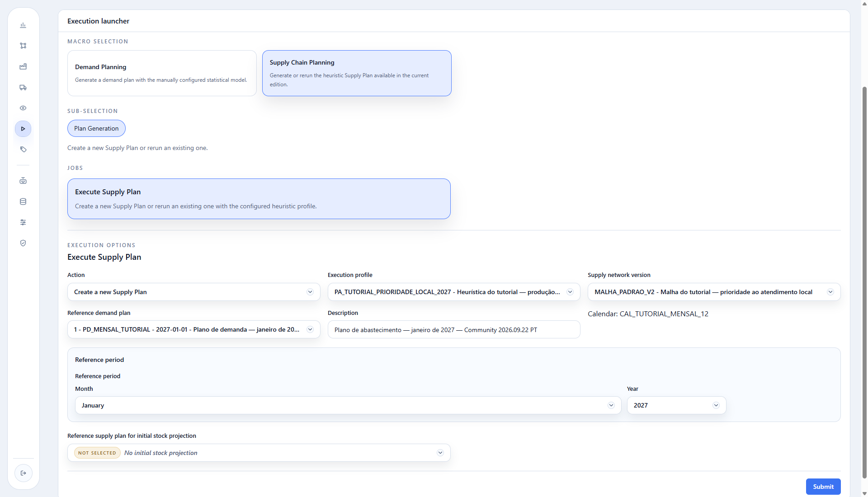The width and height of the screenshot is (868, 497).
Task: Click the logout icon at sidebar bottom
Action: (x=24, y=473)
